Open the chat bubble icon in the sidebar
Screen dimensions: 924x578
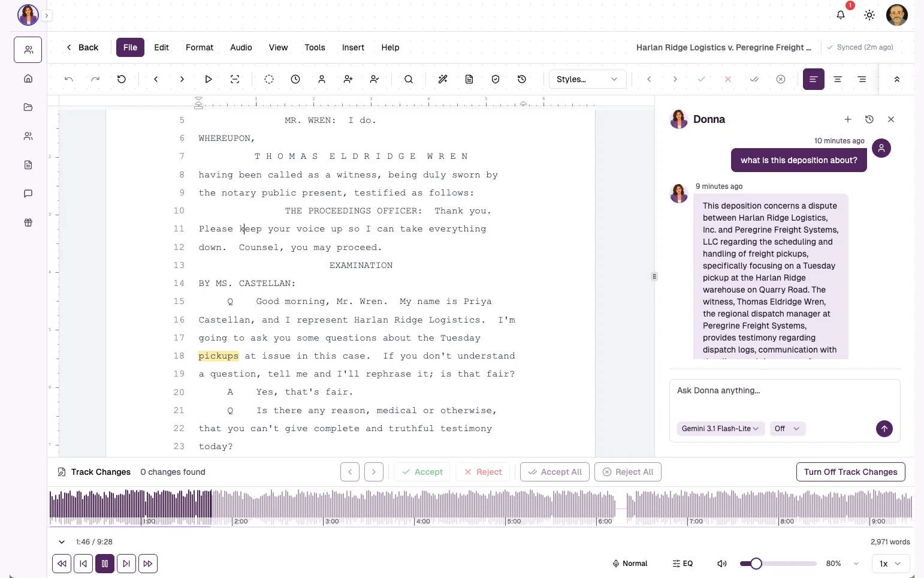28,194
